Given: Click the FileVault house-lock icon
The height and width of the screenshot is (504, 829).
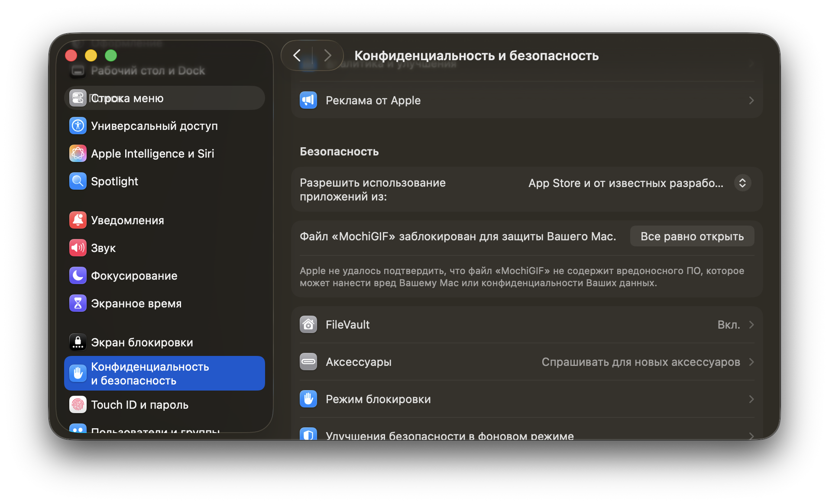Looking at the screenshot, I should 308,325.
